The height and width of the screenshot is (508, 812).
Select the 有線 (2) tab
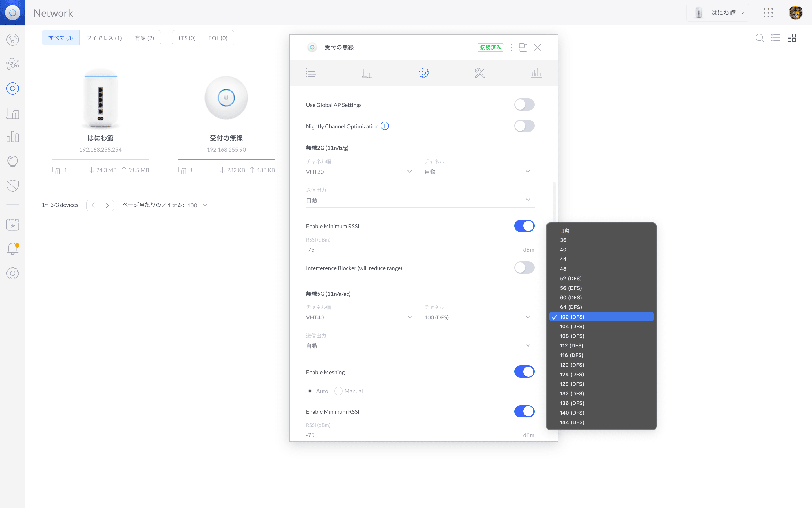tap(144, 38)
